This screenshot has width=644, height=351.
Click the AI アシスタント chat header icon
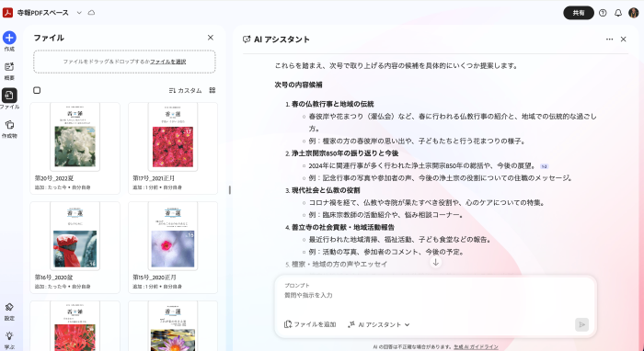click(247, 40)
